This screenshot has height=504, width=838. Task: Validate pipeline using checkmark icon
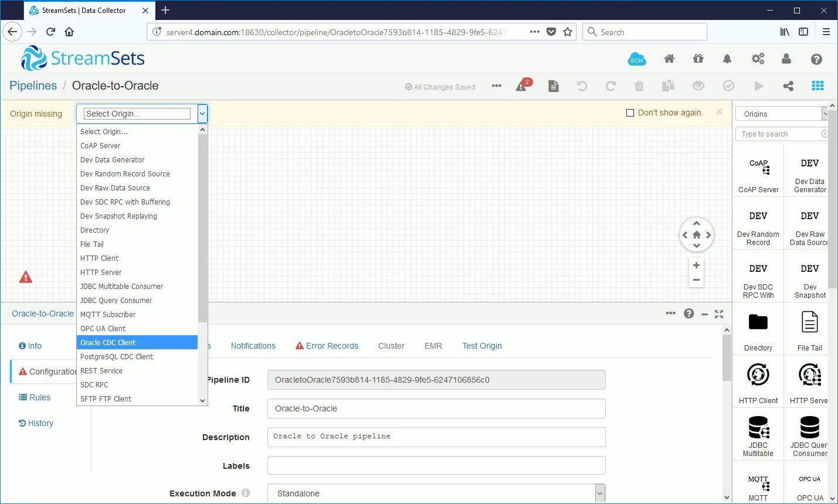(728, 86)
